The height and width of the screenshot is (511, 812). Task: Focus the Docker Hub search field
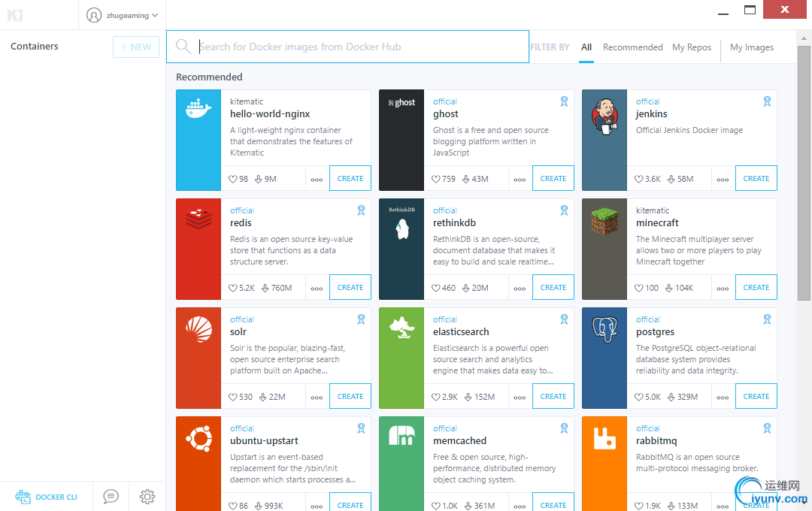(x=347, y=47)
